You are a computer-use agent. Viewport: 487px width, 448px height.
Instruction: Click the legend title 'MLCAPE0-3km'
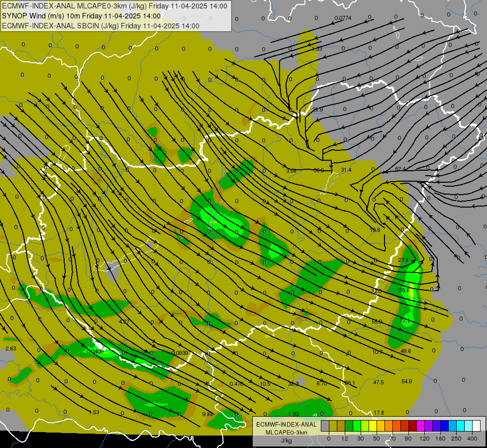coord(287,433)
